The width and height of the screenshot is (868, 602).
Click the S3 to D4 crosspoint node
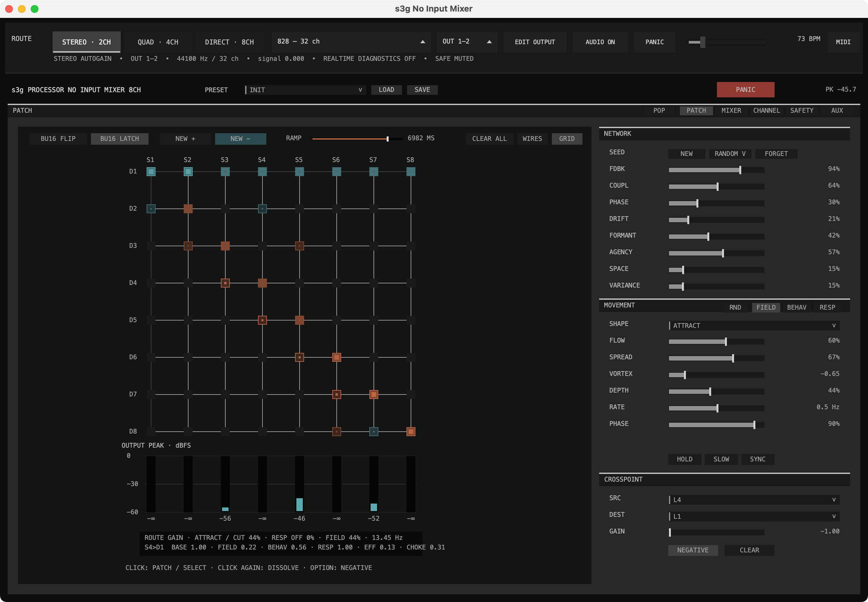225,283
